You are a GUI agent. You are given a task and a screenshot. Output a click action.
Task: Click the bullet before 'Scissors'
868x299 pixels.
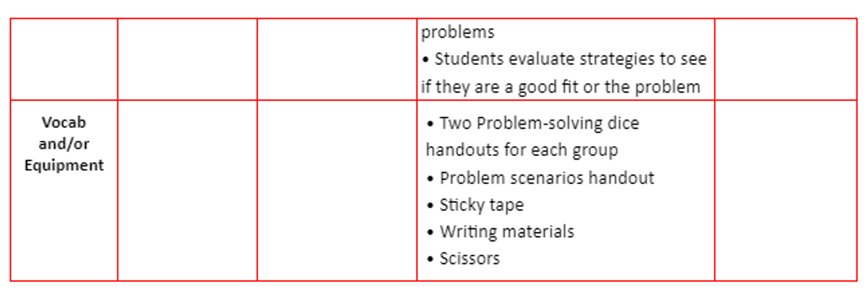[x=430, y=259]
